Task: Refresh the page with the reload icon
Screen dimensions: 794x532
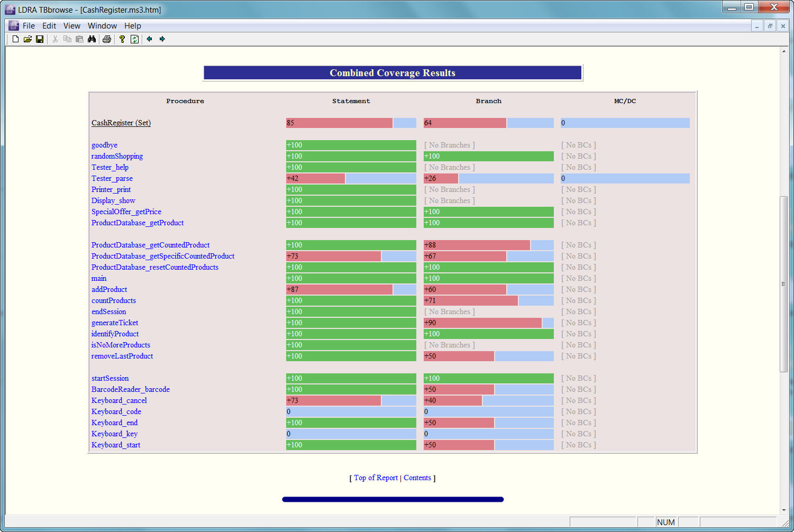Action: [135, 39]
